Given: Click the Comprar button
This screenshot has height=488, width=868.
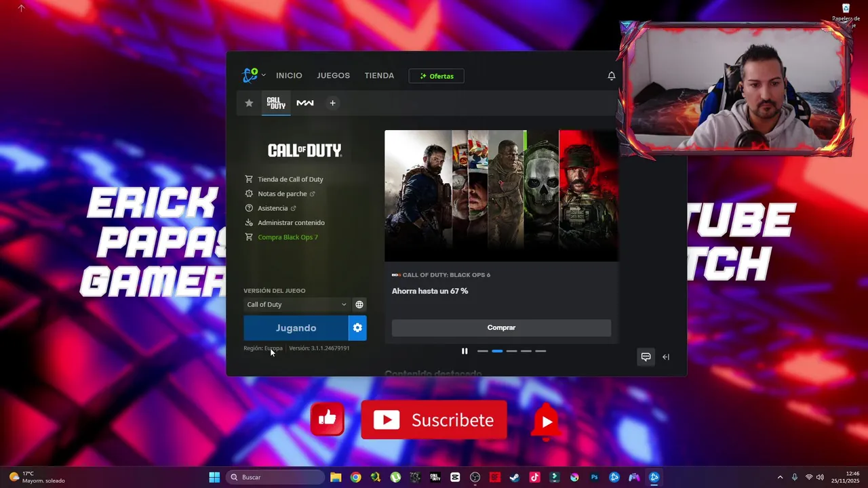Looking at the screenshot, I should [x=501, y=328].
